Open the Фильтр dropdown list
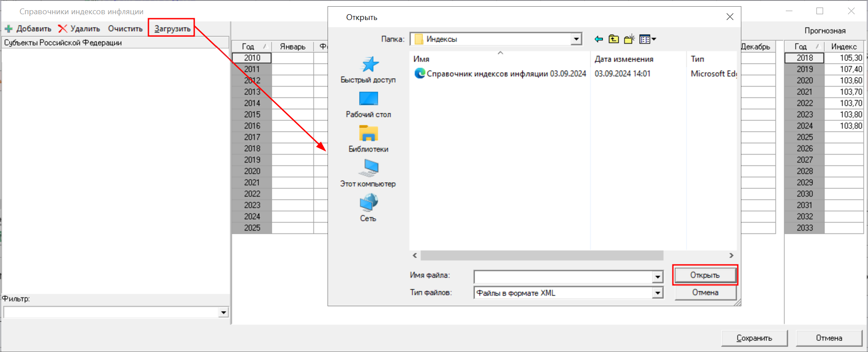This screenshot has height=352, width=868. click(223, 312)
